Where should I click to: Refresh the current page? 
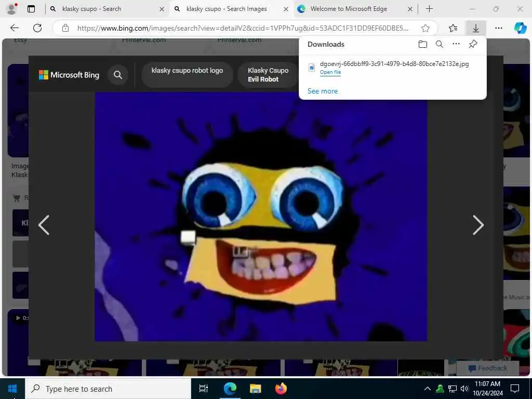click(x=37, y=28)
